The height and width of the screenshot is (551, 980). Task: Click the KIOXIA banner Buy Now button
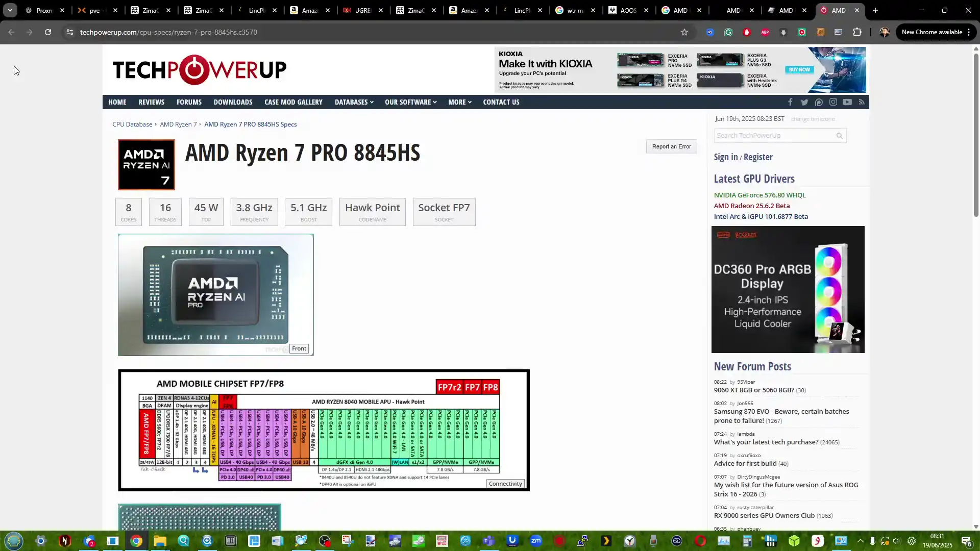(799, 70)
